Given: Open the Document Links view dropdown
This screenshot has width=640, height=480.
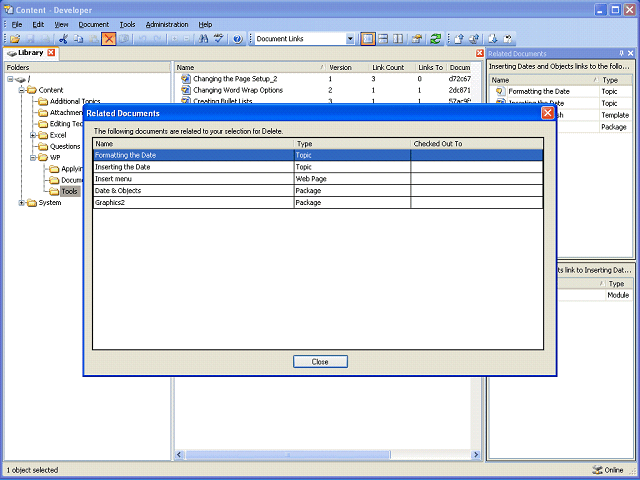Looking at the screenshot, I should pos(350,39).
